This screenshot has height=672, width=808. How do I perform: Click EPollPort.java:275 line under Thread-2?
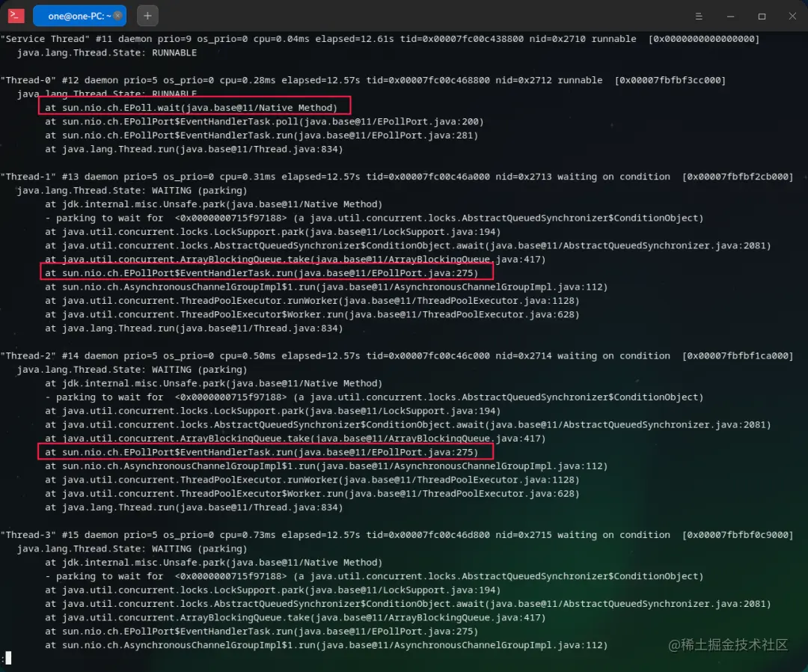click(x=261, y=452)
